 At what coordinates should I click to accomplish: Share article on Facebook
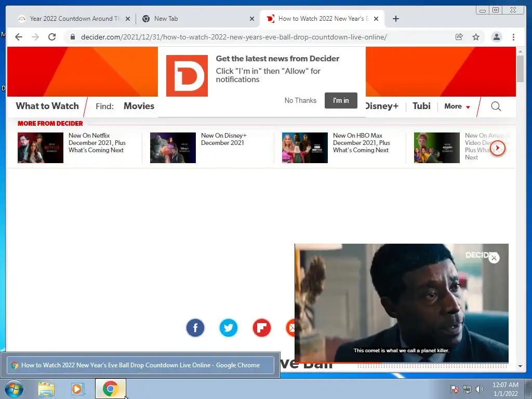(195, 328)
